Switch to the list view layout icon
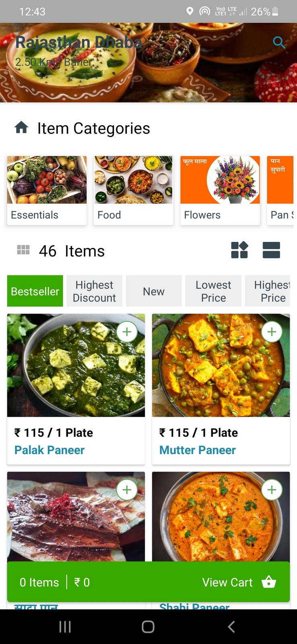 271,250
